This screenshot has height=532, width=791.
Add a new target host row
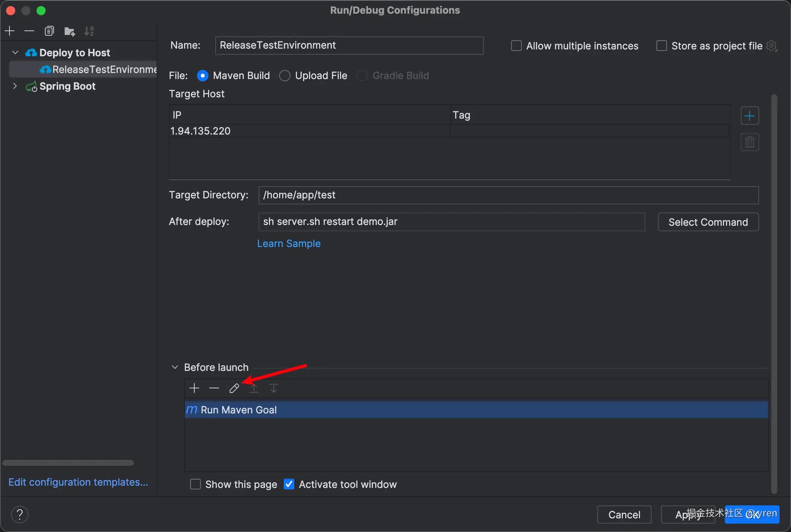[750, 116]
